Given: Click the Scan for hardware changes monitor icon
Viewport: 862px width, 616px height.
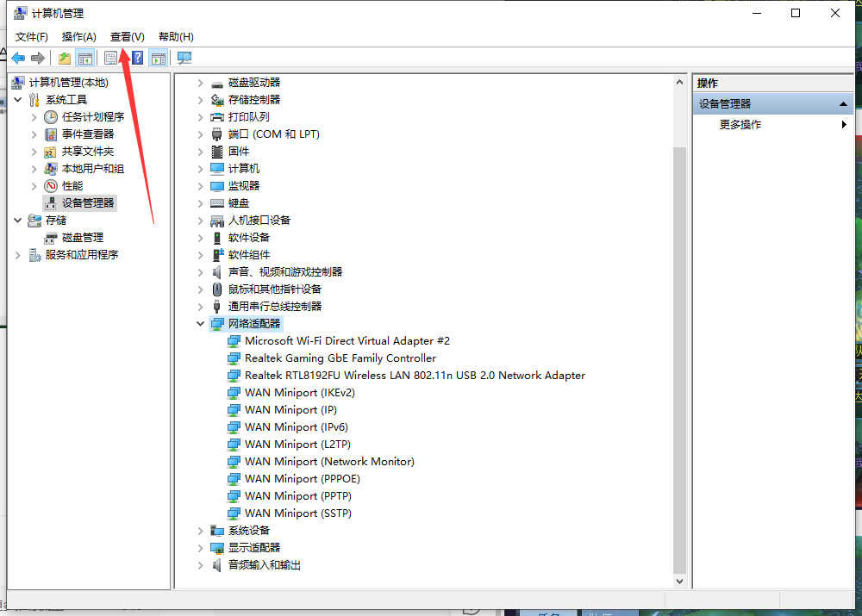Looking at the screenshot, I should click(184, 58).
